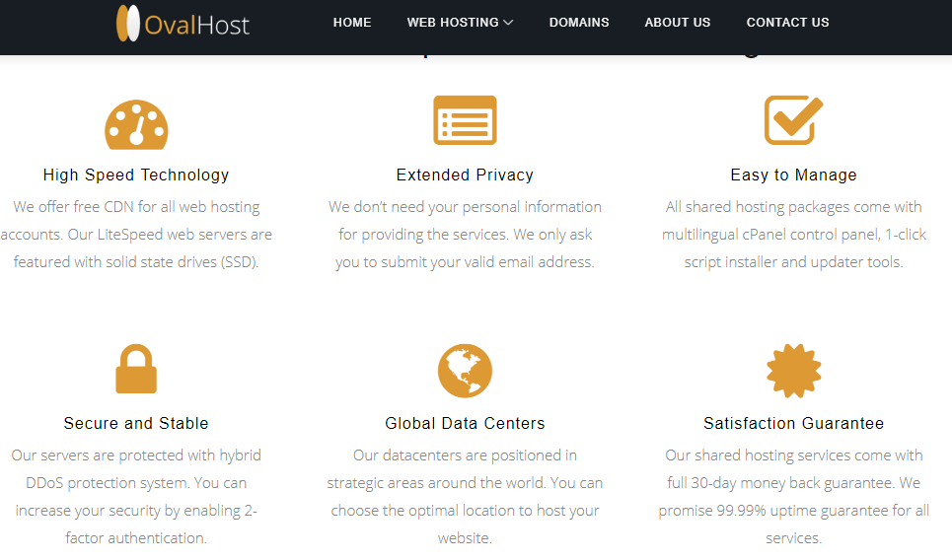The height and width of the screenshot is (560, 952).
Task: Select the Easy to Manage heading
Action: point(793,175)
